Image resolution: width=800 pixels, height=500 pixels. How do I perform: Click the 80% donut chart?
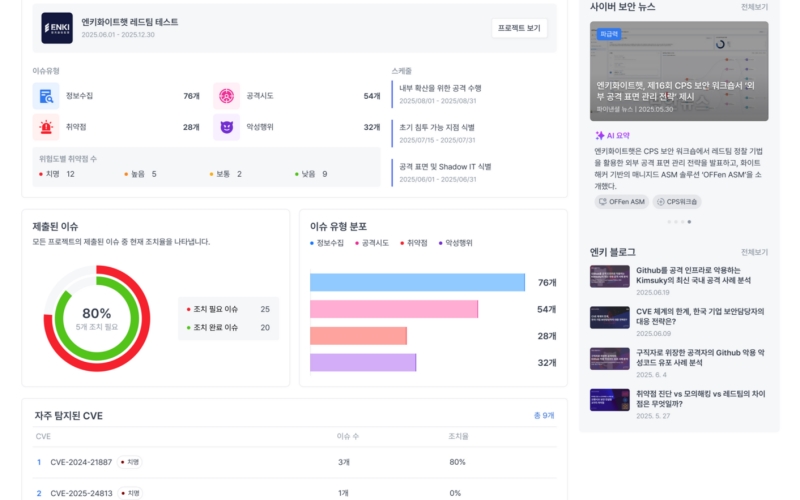click(x=97, y=318)
